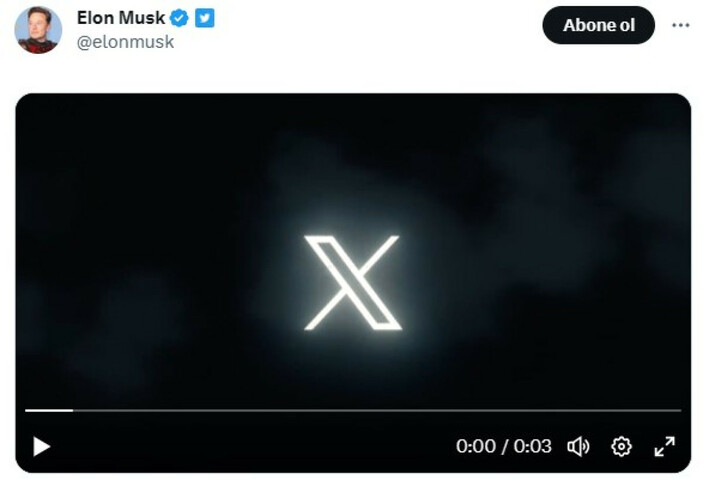
Task: Click the glowing X logo in the video
Action: point(352,283)
